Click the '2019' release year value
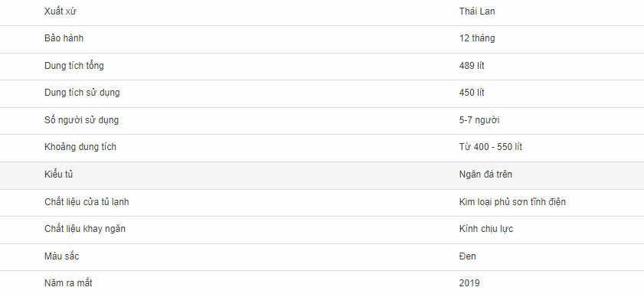Image resolution: width=644 pixels, height=297 pixels. pos(469,283)
